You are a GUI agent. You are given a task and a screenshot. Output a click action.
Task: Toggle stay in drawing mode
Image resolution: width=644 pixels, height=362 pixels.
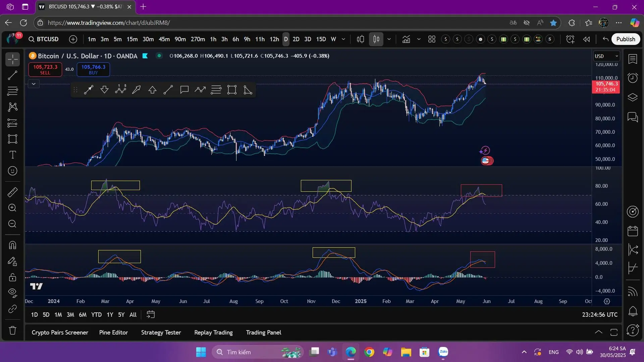tap(12, 261)
